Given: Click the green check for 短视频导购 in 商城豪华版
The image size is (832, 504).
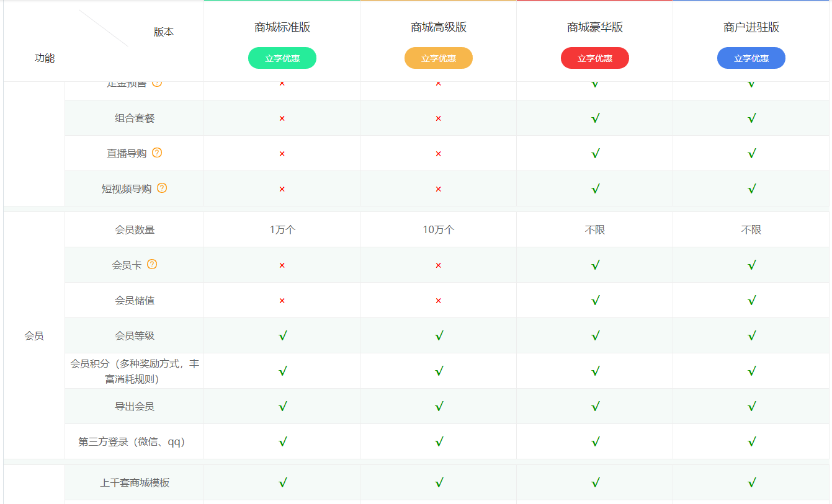Looking at the screenshot, I should [596, 189].
